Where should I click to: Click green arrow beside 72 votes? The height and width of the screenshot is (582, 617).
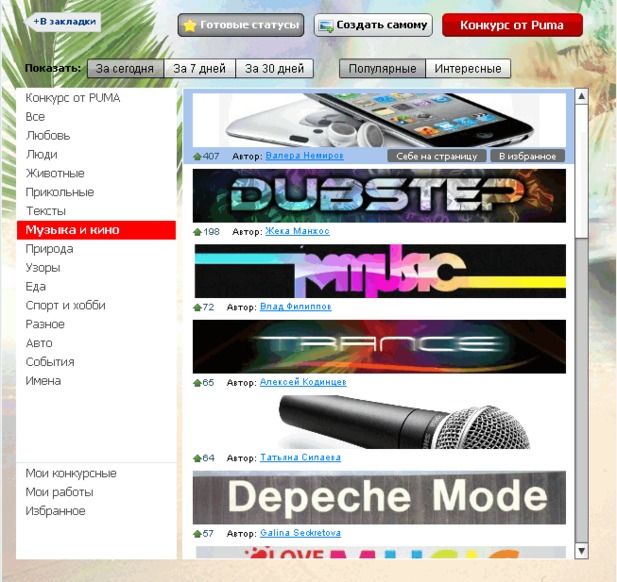(x=197, y=308)
